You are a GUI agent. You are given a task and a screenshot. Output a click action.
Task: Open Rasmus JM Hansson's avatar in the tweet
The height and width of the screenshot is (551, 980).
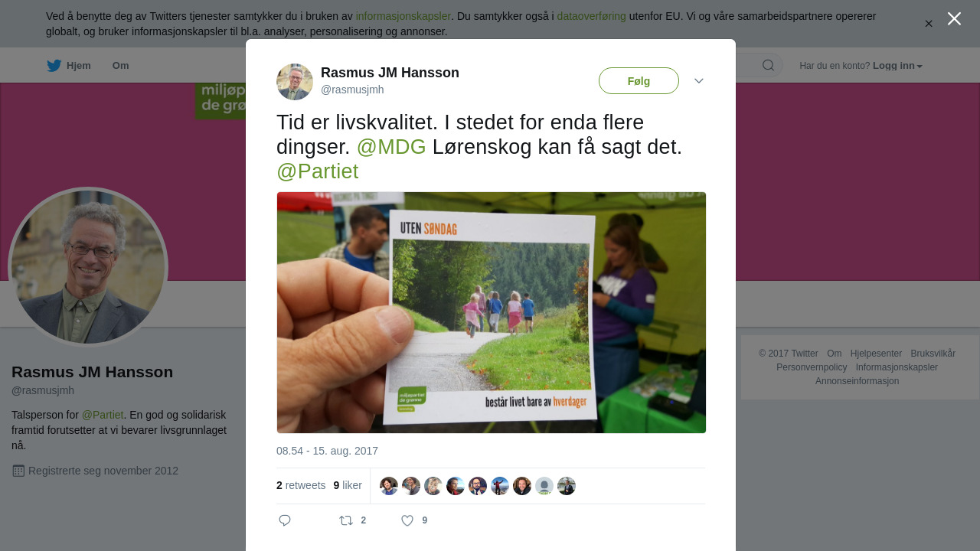point(295,82)
